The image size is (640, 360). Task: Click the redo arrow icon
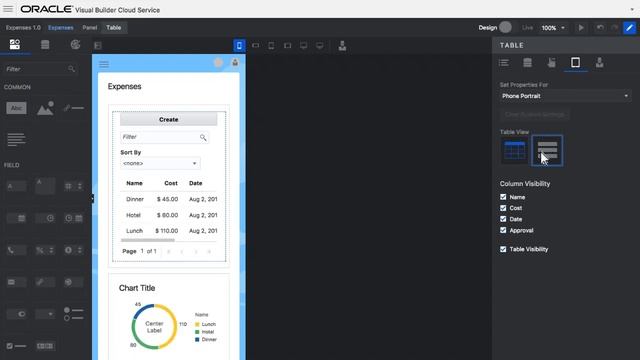[x=614, y=28]
